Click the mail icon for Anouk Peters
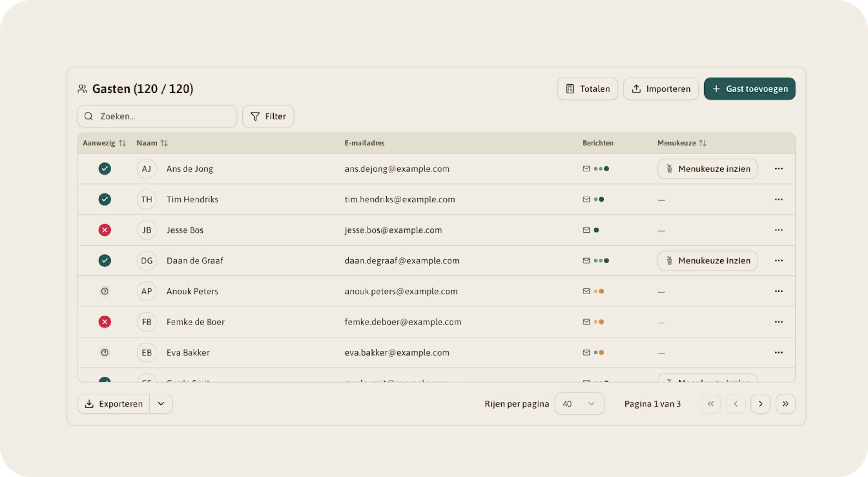868x477 pixels. point(586,291)
